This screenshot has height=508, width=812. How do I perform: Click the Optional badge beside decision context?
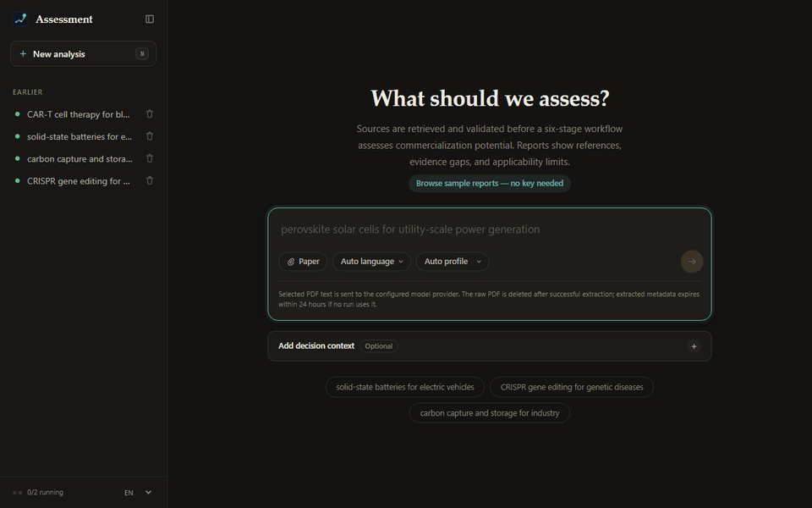pos(379,346)
